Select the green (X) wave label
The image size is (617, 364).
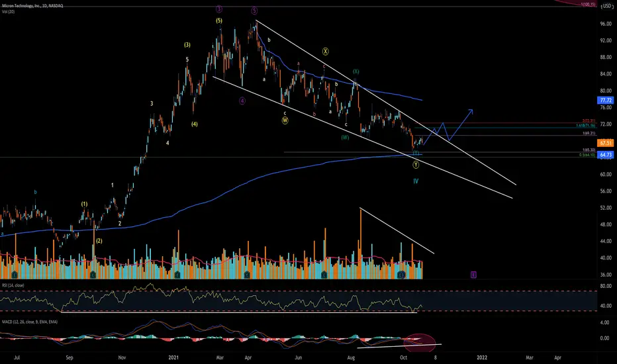coord(356,71)
